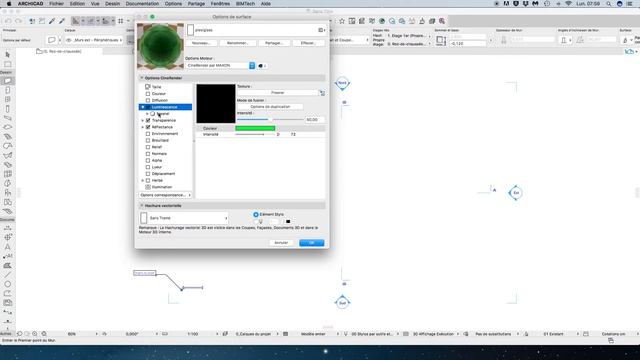Click the Sud elevation marker
640x360 pixels.
tap(342, 303)
